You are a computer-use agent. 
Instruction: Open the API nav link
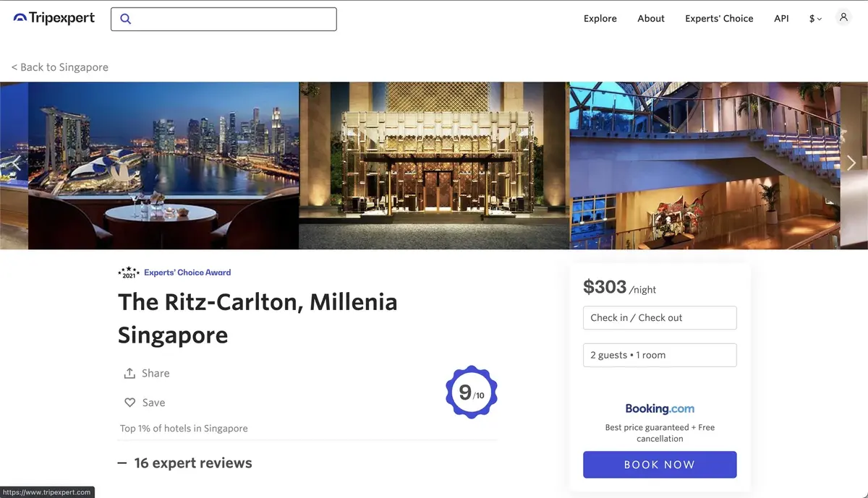click(781, 19)
